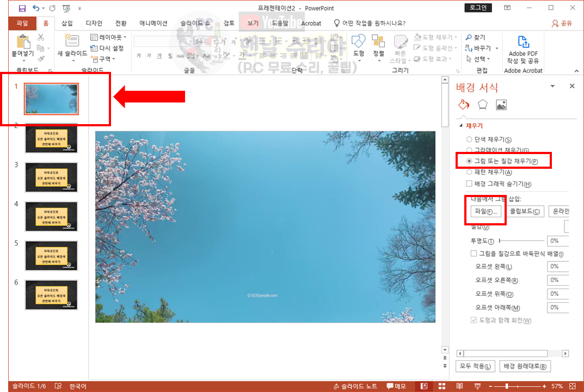Toggle 도형과 함께 회전 checkbox
Image resolution: width=584 pixels, height=392 pixels.
[474, 320]
